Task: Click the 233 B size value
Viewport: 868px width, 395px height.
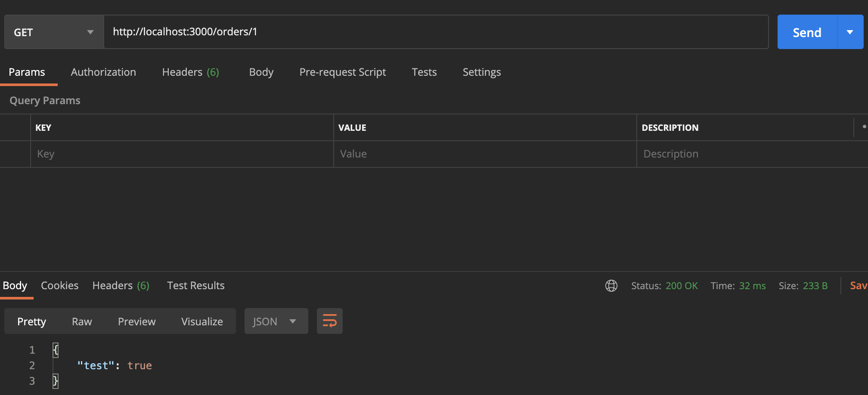Action: point(815,286)
